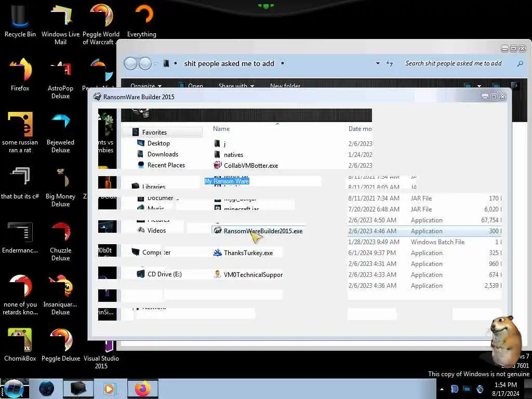Open the Organize dropdown in Explorer
This screenshot has width=532, height=399.
pyautogui.click(x=146, y=86)
